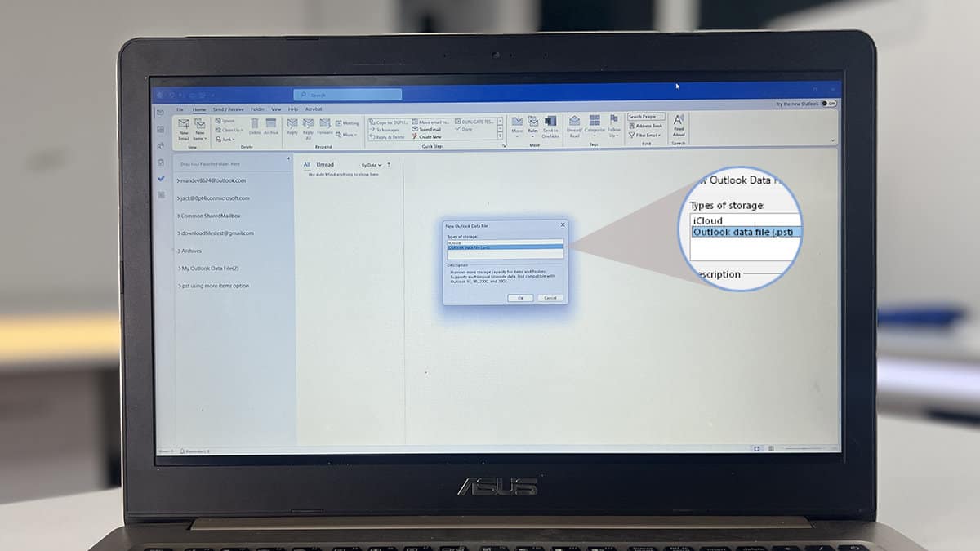Switch to the Send / Receive ribbon tab
Image resolution: width=980 pixels, height=551 pixels.
pos(227,109)
